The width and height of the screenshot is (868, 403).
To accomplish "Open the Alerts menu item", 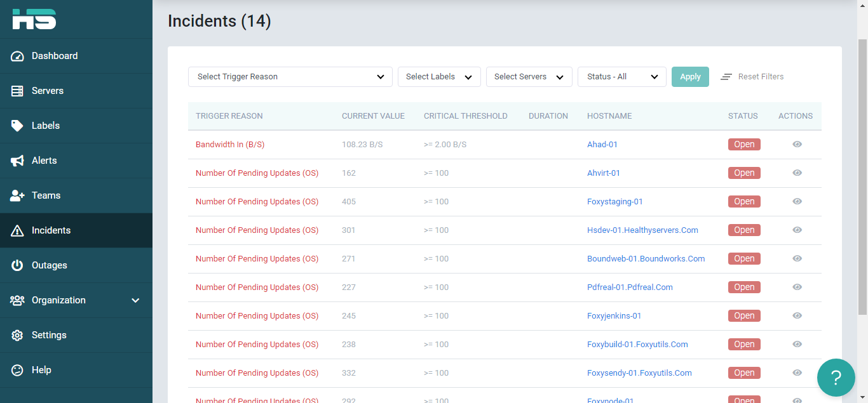I will pyautogui.click(x=76, y=161).
